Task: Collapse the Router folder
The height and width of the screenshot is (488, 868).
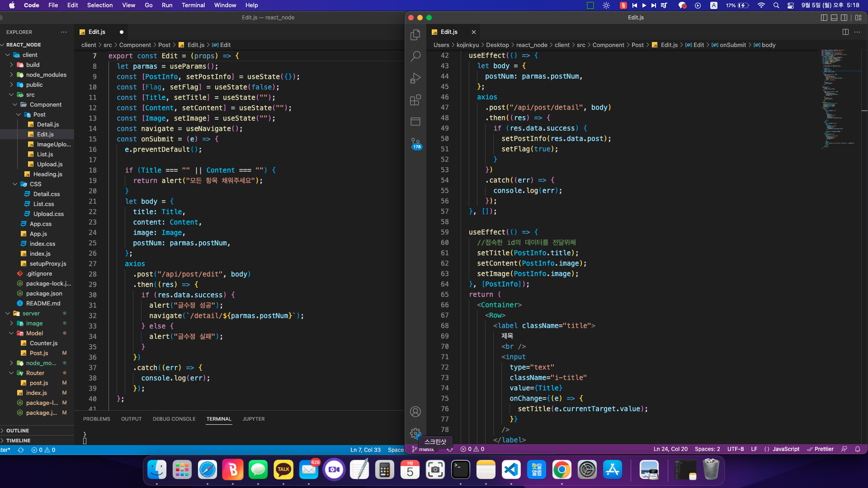Action: [35, 373]
